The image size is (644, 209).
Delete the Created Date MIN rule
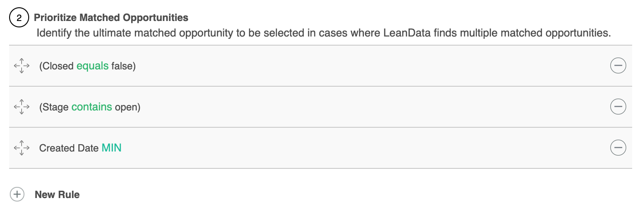(x=618, y=148)
